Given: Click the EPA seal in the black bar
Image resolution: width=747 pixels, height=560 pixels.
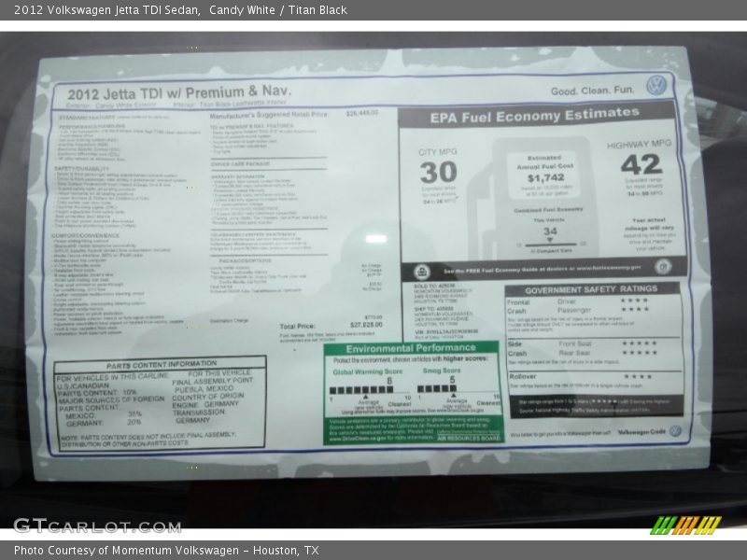Looking at the screenshot, I should coord(421,272).
